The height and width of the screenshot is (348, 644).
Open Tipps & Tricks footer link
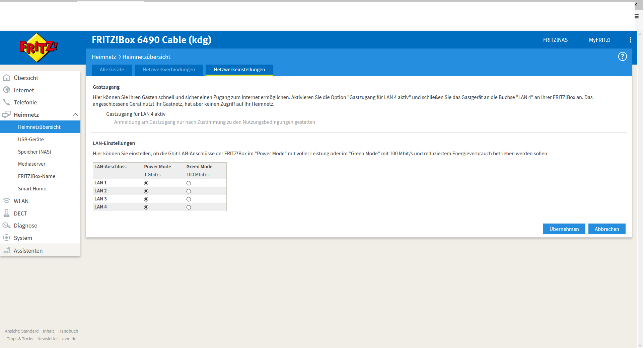click(x=20, y=339)
